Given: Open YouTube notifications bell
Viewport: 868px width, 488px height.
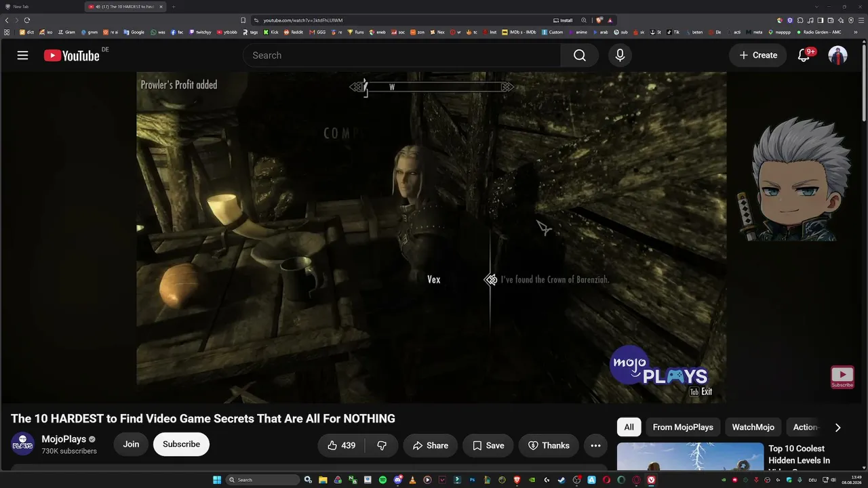Looking at the screenshot, I should coord(804,56).
